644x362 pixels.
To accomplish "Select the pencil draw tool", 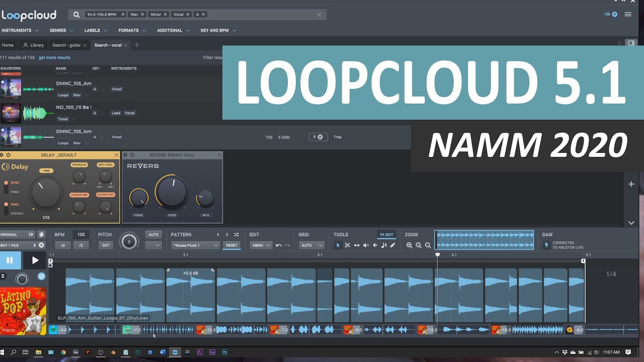I will [x=393, y=245].
